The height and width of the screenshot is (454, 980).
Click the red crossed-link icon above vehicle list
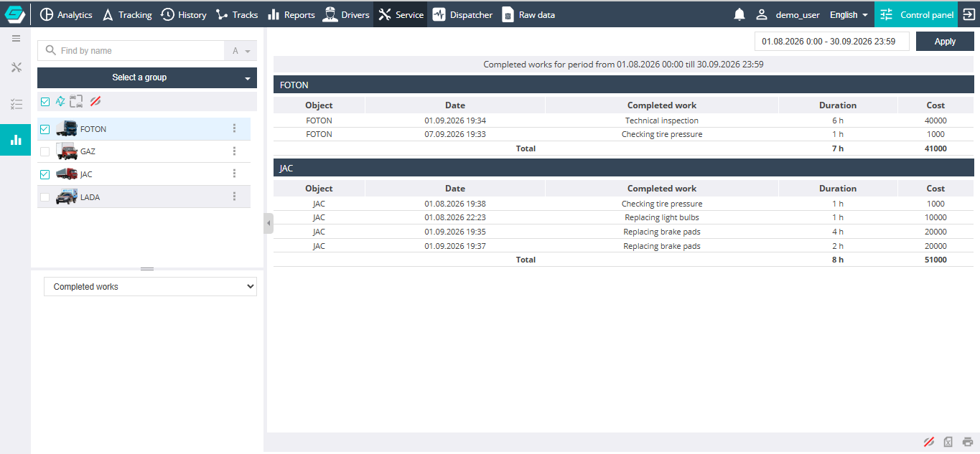coord(95,101)
